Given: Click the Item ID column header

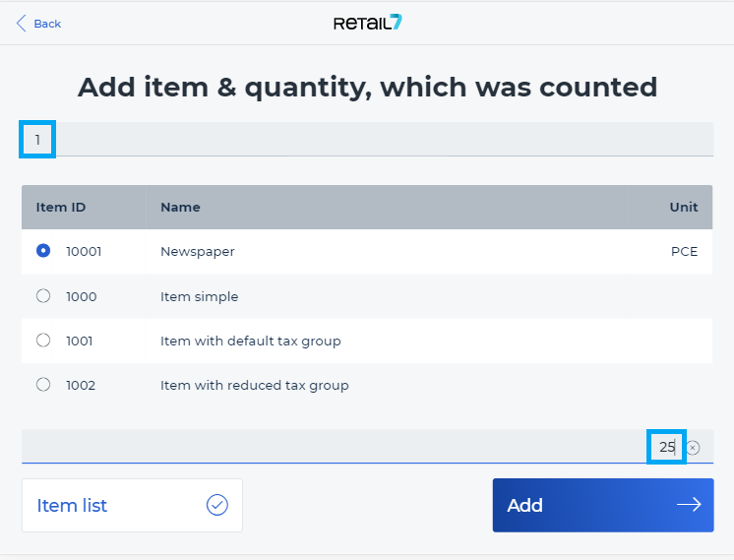Looking at the screenshot, I should [61, 207].
